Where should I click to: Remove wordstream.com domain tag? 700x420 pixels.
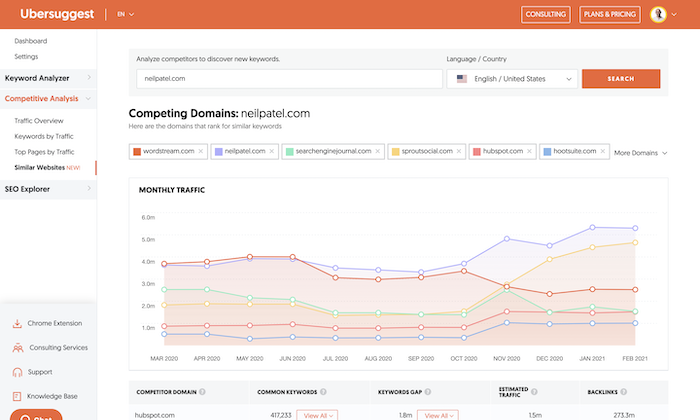(200, 151)
